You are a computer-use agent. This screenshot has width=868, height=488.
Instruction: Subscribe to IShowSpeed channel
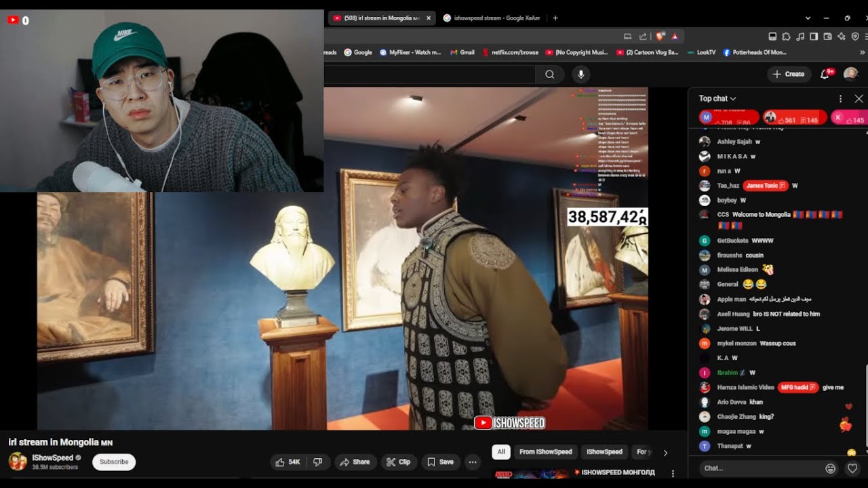[114, 462]
